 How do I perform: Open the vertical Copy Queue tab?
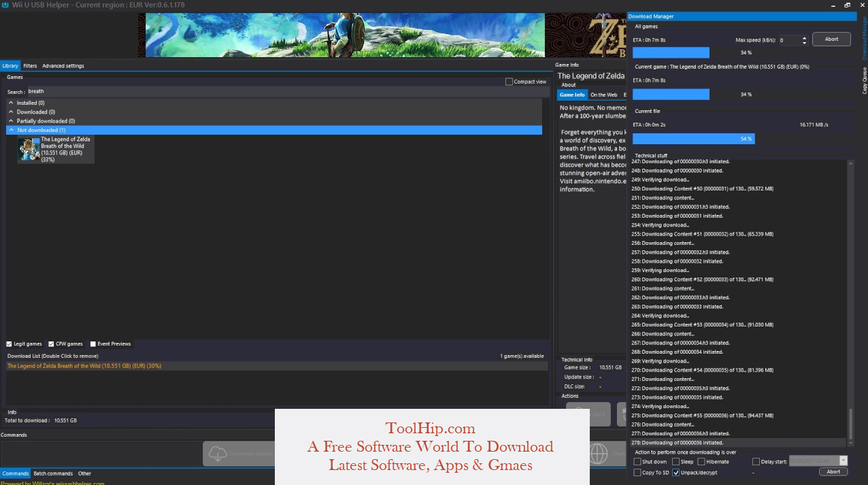click(864, 80)
